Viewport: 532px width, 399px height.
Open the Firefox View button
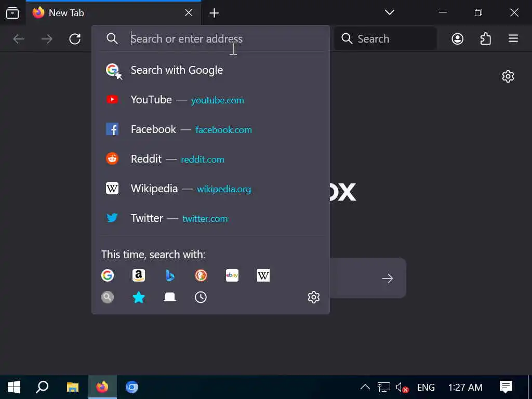pos(12,13)
